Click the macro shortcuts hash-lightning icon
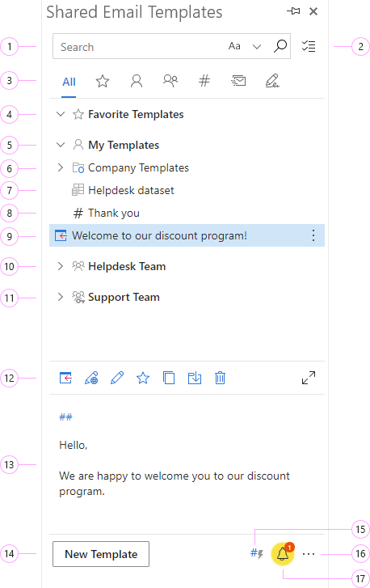The width and height of the screenshot is (370, 588). [257, 553]
